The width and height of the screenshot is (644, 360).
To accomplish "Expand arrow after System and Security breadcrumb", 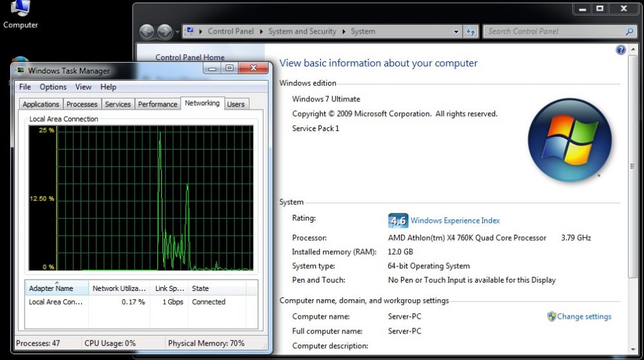I will point(344,31).
